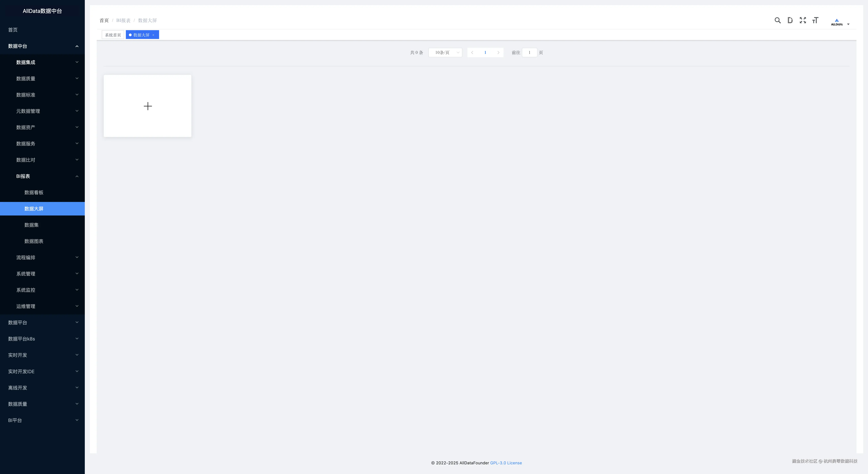Screen dimensions: 868x474
Task: Close the 数据大屏 tab with x
Action: [x=153, y=35]
